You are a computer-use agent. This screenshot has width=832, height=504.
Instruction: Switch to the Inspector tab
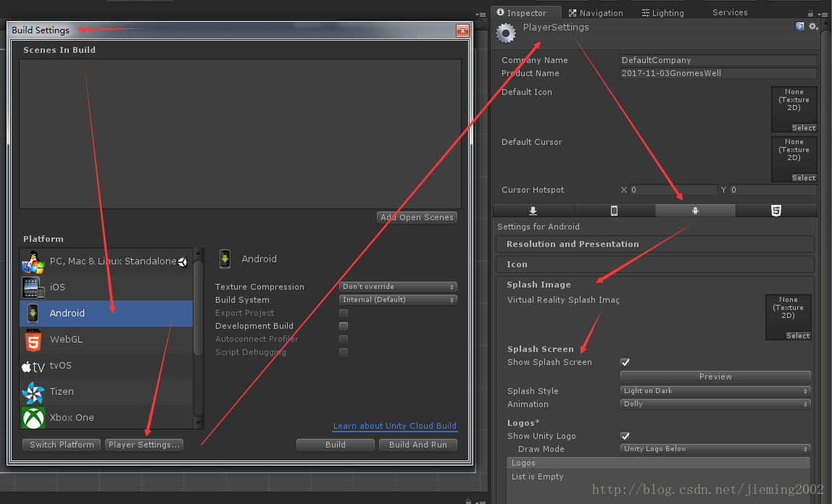tap(526, 13)
